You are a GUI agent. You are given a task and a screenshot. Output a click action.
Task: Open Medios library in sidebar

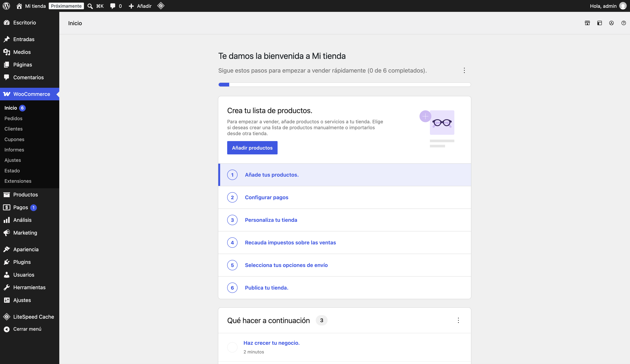point(29,52)
